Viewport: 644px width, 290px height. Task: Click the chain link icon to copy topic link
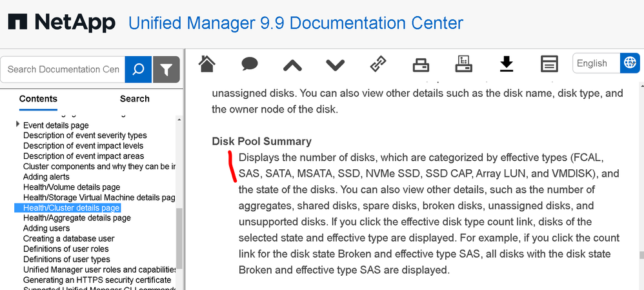coord(377,63)
